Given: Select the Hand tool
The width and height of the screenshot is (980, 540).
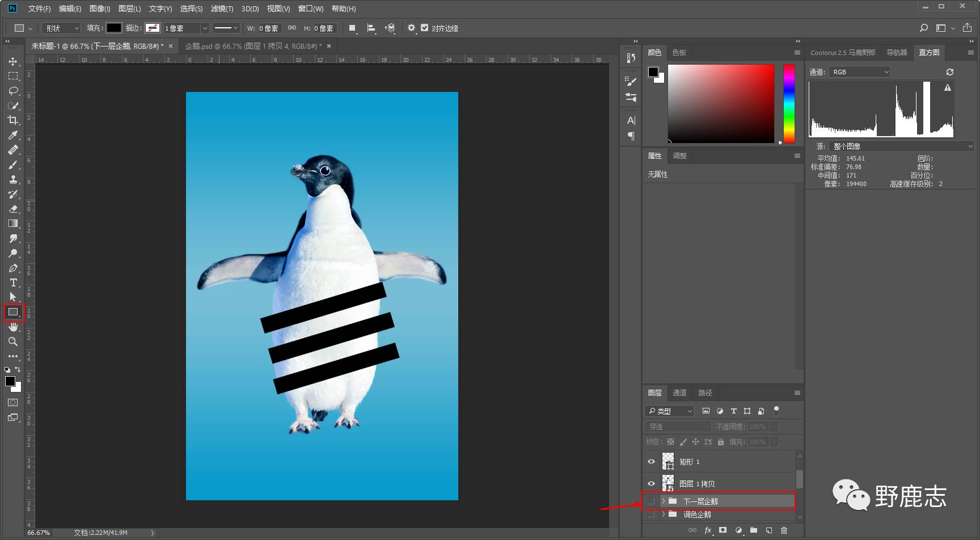Looking at the screenshot, I should [x=13, y=327].
